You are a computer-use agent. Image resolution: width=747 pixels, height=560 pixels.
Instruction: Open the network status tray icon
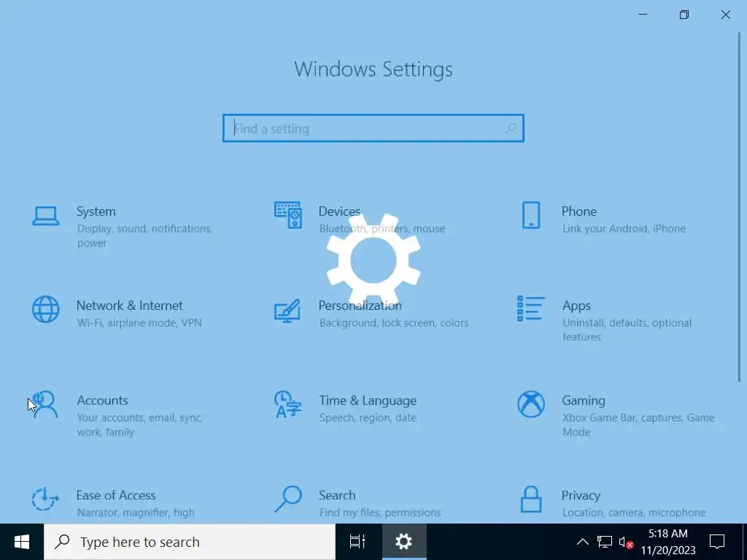point(605,542)
